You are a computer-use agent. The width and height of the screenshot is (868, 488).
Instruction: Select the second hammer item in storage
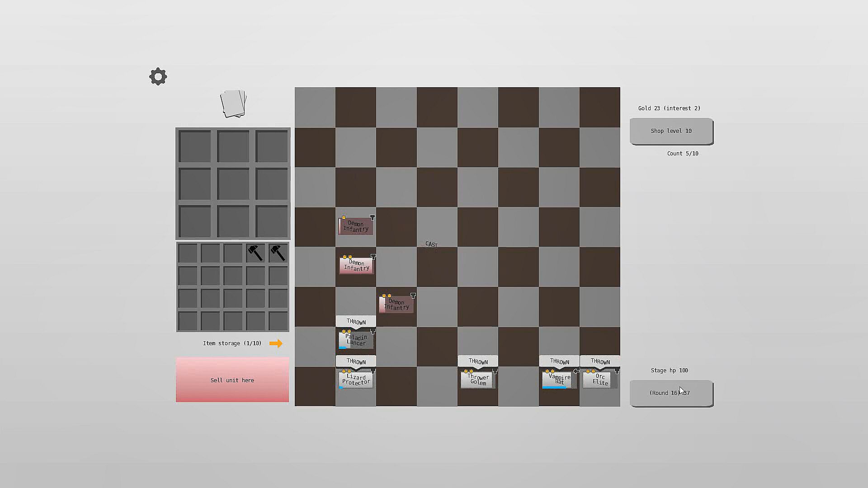[x=278, y=253]
